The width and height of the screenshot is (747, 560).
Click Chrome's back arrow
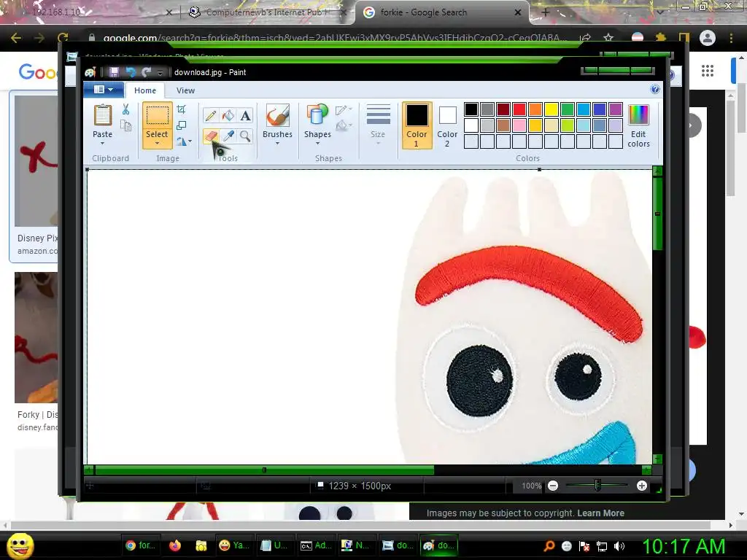tap(16, 38)
